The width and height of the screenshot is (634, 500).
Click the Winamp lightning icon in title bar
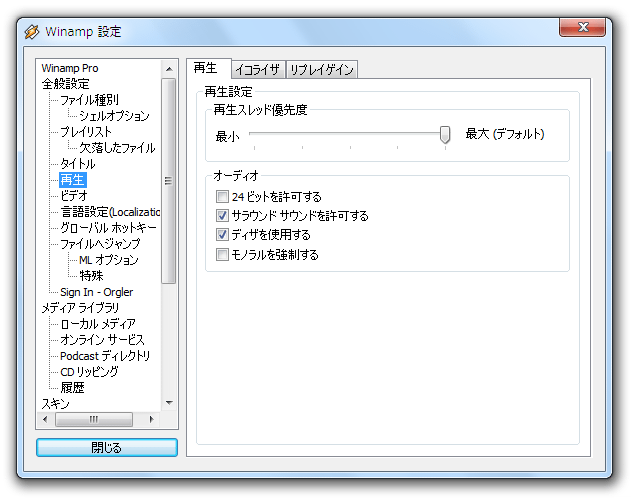coord(32,32)
